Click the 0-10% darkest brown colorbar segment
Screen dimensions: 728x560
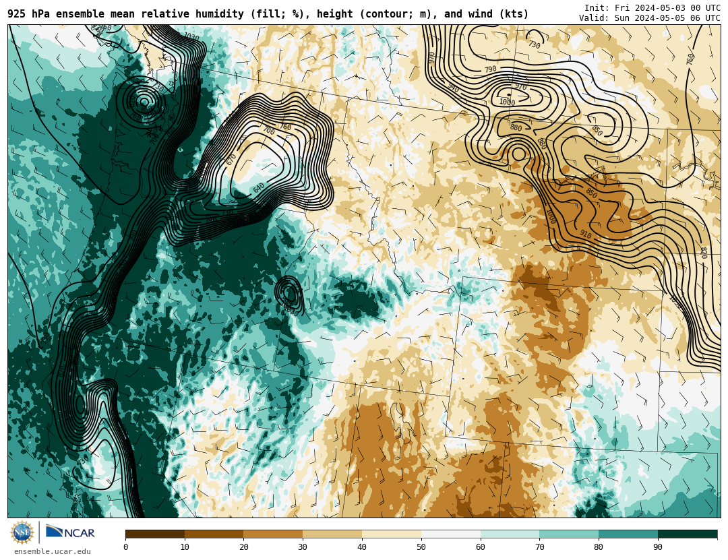(155, 534)
